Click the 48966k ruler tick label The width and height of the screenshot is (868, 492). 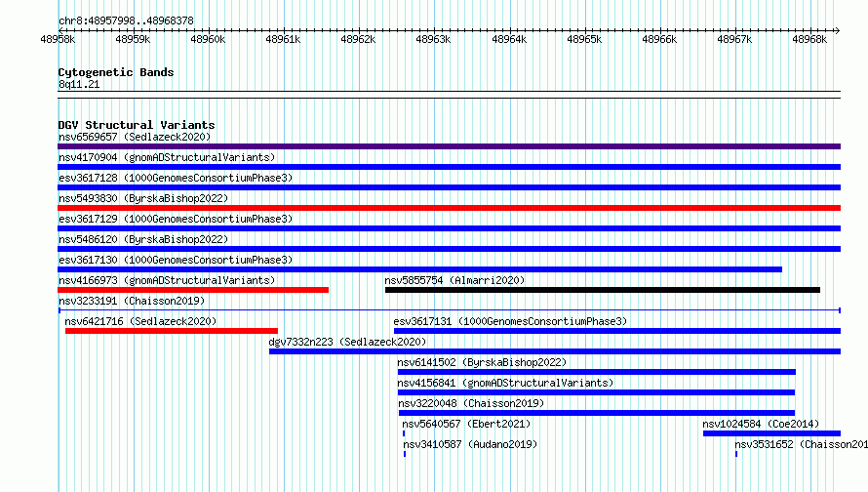(x=660, y=39)
